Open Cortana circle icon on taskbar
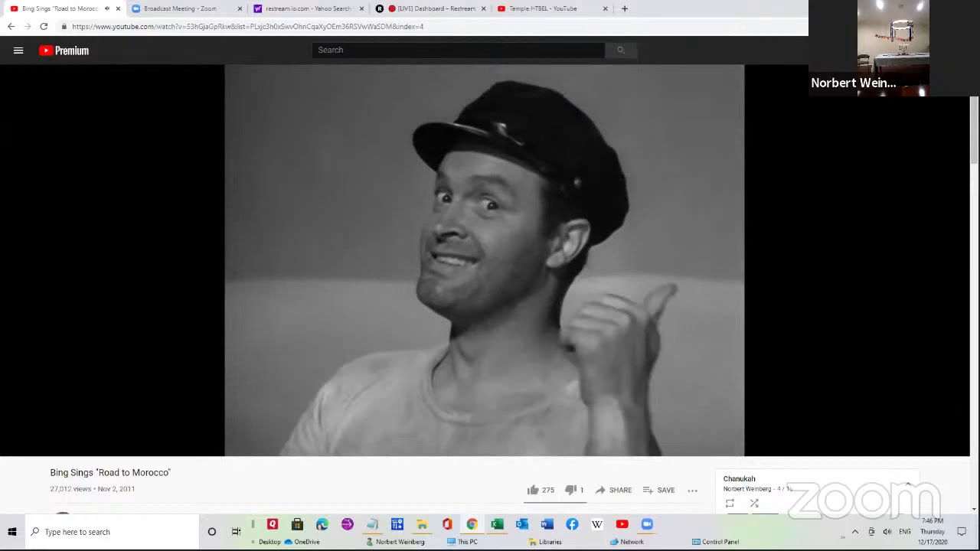Viewport: 980px width, 551px height. 212,532
